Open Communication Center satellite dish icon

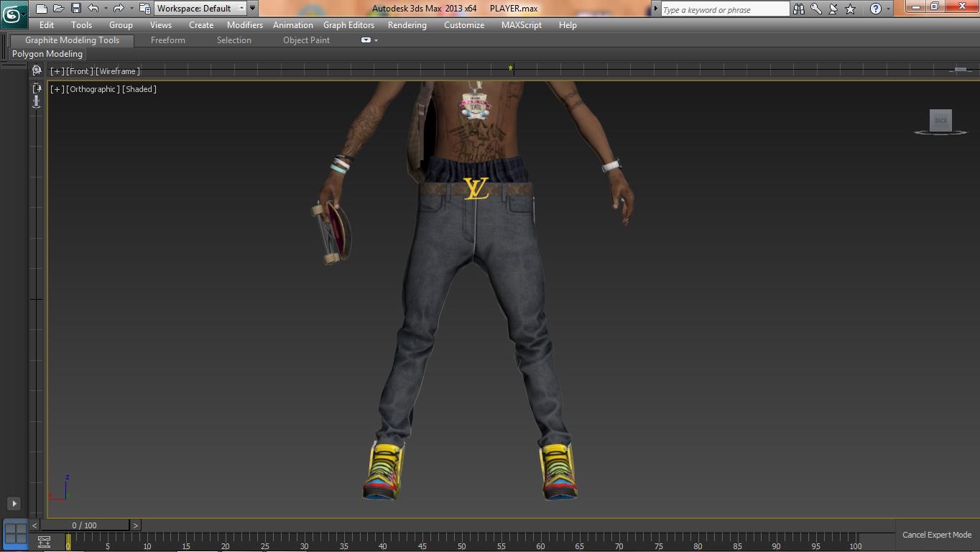833,9
